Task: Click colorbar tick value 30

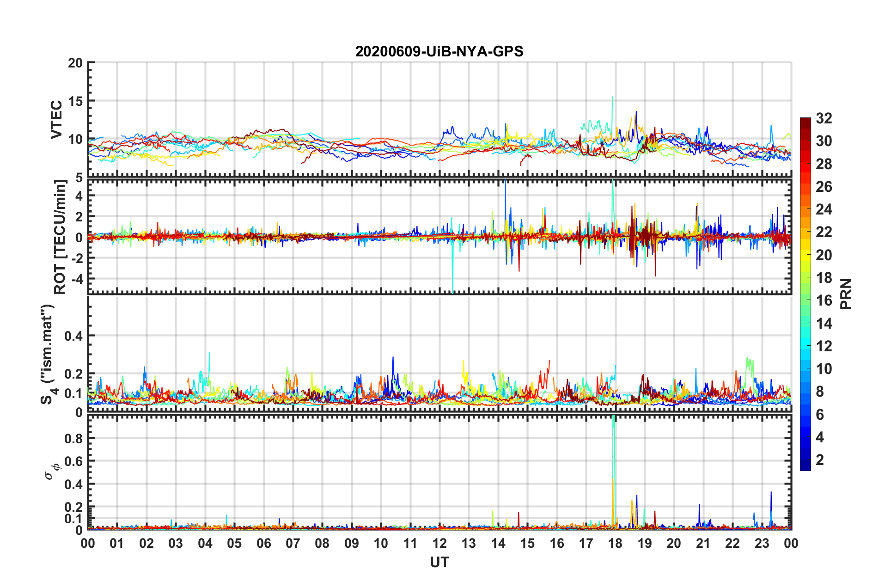Action: 824,141
